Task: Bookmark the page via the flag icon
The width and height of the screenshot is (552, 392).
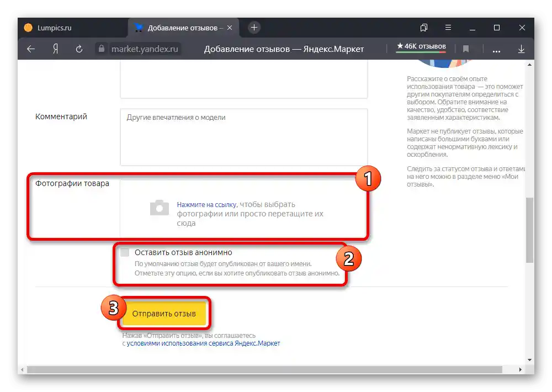Action: point(466,49)
